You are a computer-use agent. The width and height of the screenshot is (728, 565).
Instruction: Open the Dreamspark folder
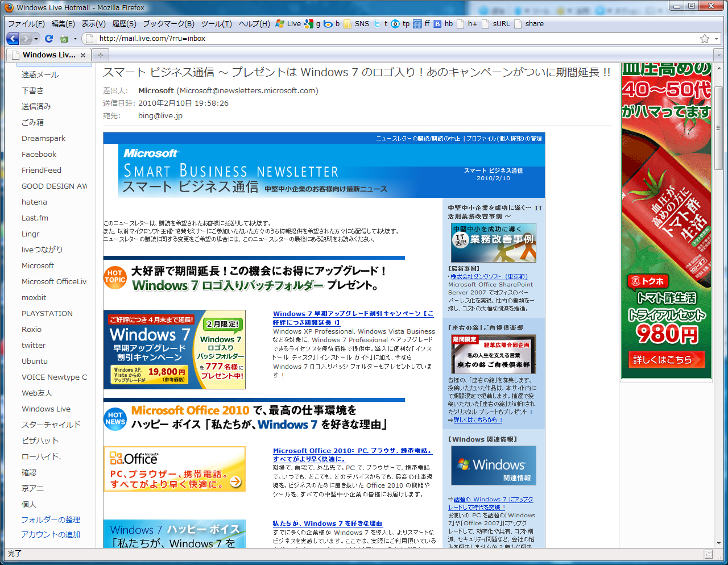pos(43,138)
